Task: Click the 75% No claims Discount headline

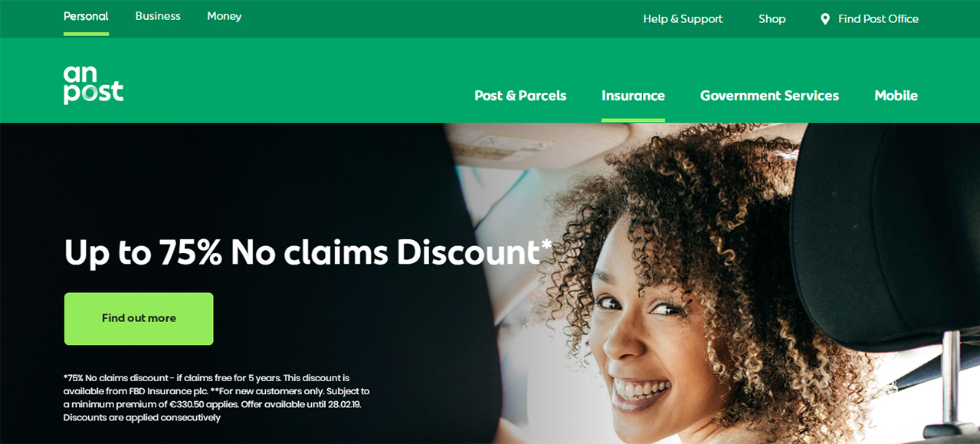Action: point(308,252)
